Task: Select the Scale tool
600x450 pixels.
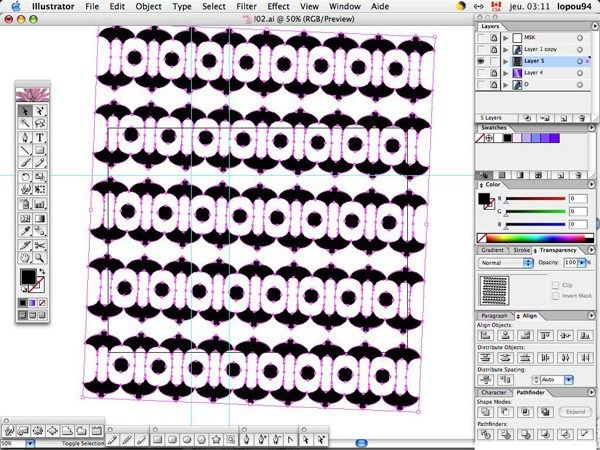Action: tap(40, 177)
